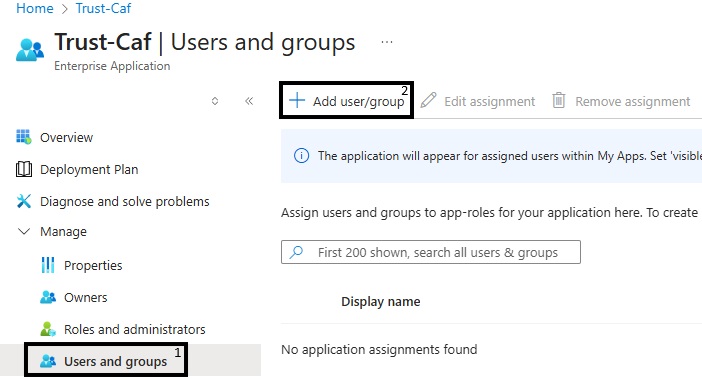Collapse the Manage section chevron
702x379 pixels.
(x=23, y=231)
